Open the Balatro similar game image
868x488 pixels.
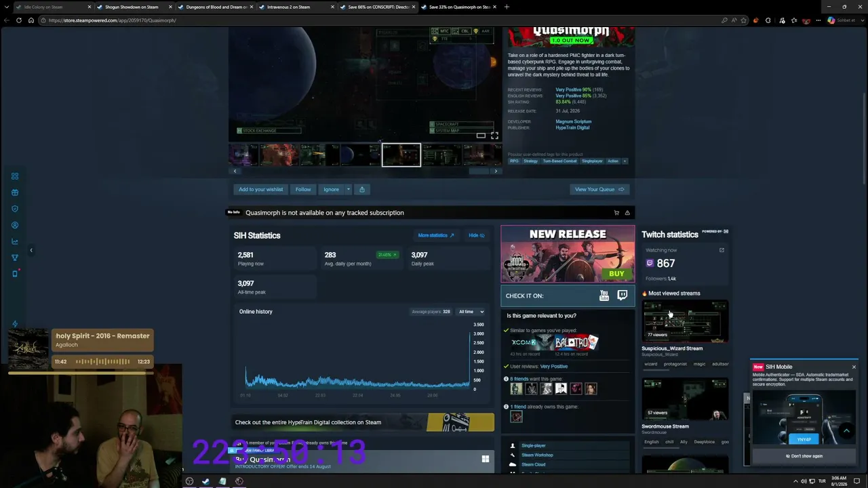(576, 343)
